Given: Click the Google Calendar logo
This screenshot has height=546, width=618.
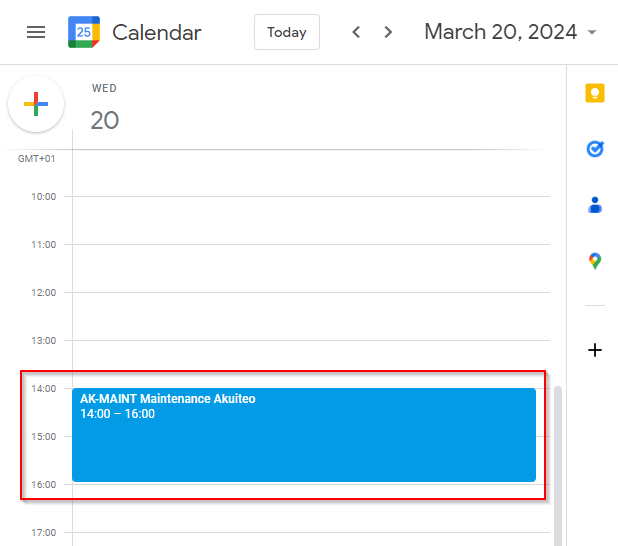Looking at the screenshot, I should pos(84,32).
